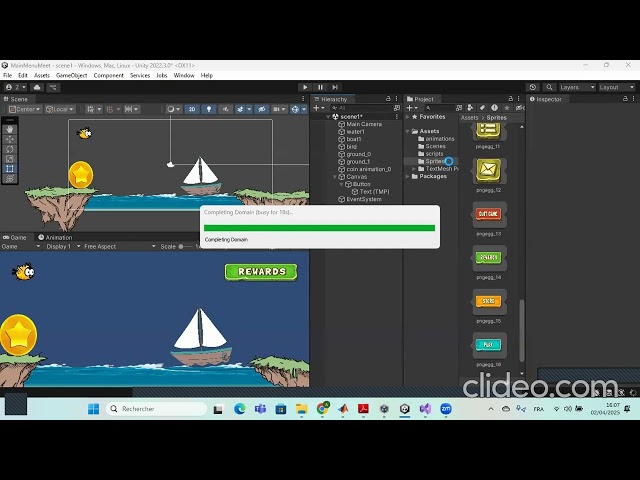Open Unity Cloud services icon
The width and height of the screenshot is (640, 480).
click(37, 87)
